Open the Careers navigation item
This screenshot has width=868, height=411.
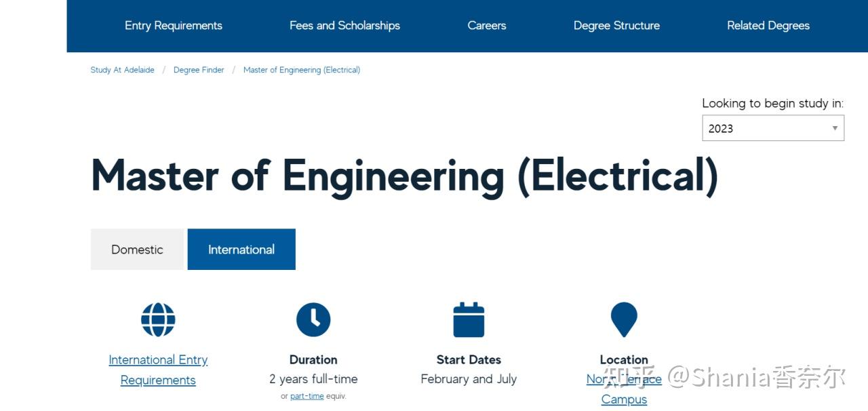pyautogui.click(x=487, y=26)
